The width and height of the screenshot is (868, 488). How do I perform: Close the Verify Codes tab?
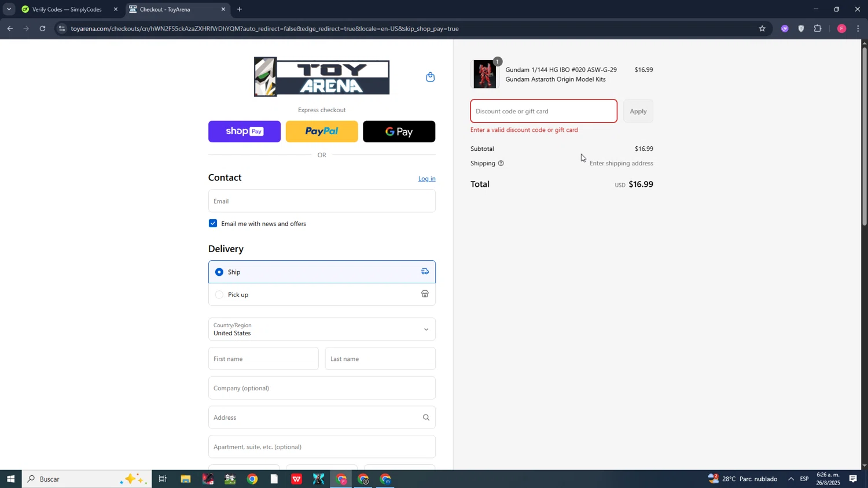115,9
